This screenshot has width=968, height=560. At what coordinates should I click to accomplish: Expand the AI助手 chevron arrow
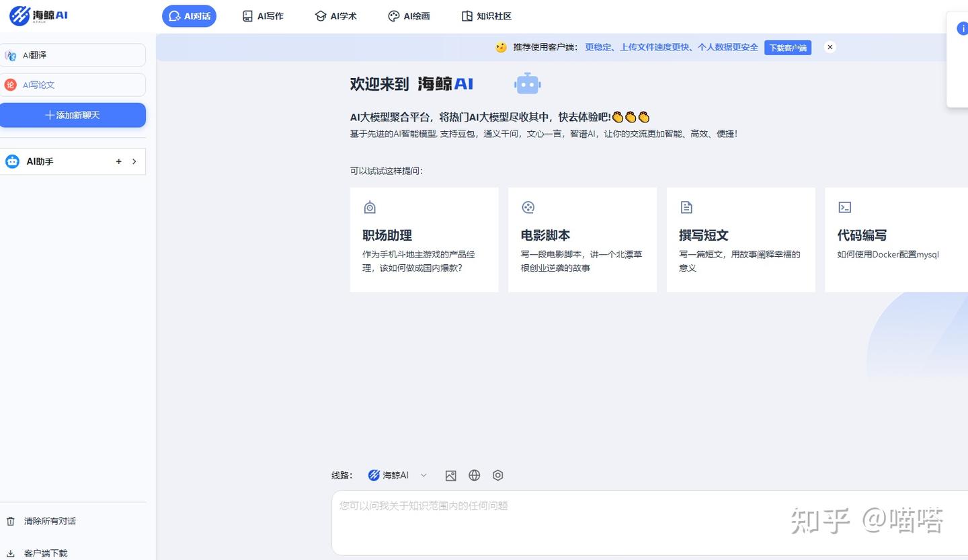pyautogui.click(x=134, y=161)
